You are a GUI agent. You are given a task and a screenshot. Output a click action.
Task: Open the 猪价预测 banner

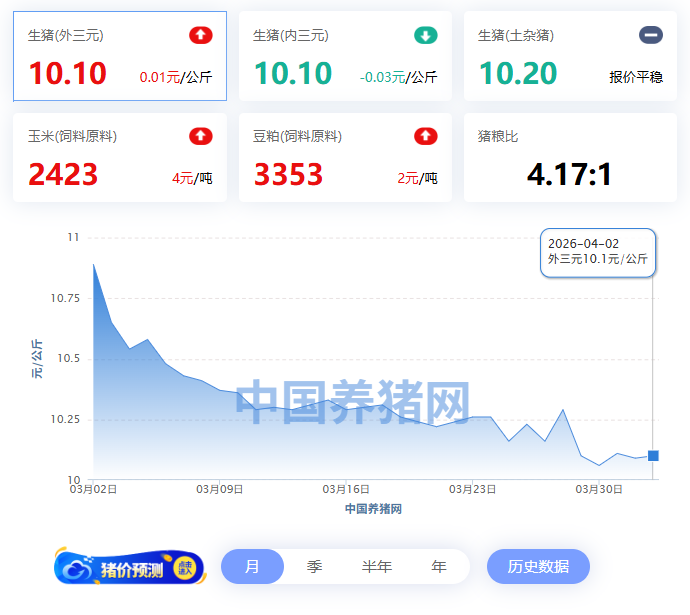130,568
